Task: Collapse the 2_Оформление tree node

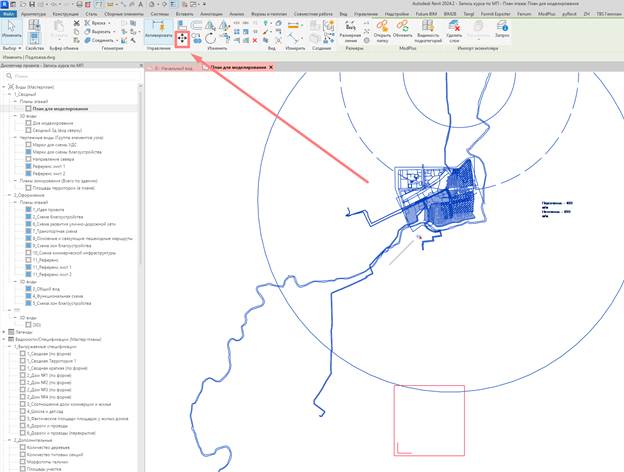Action: [x=10, y=195]
